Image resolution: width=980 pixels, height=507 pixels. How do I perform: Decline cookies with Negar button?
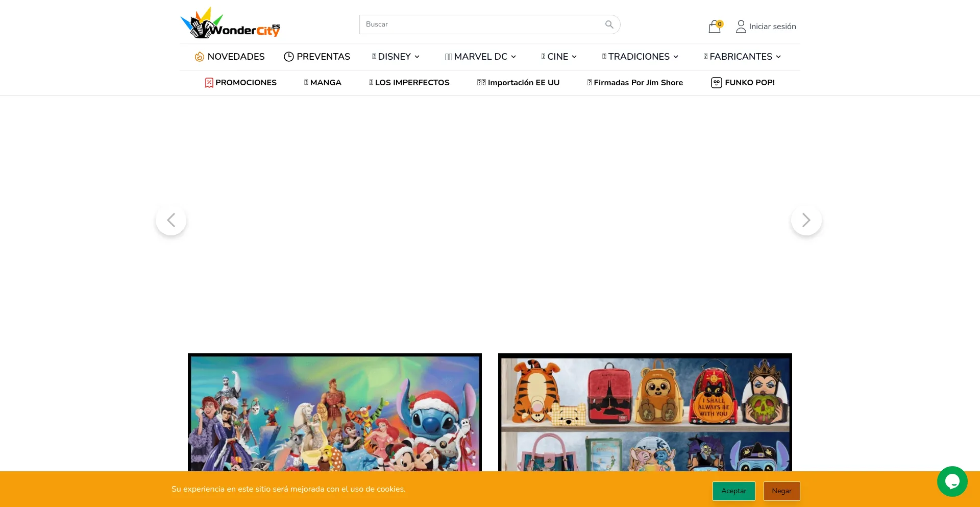(781, 491)
